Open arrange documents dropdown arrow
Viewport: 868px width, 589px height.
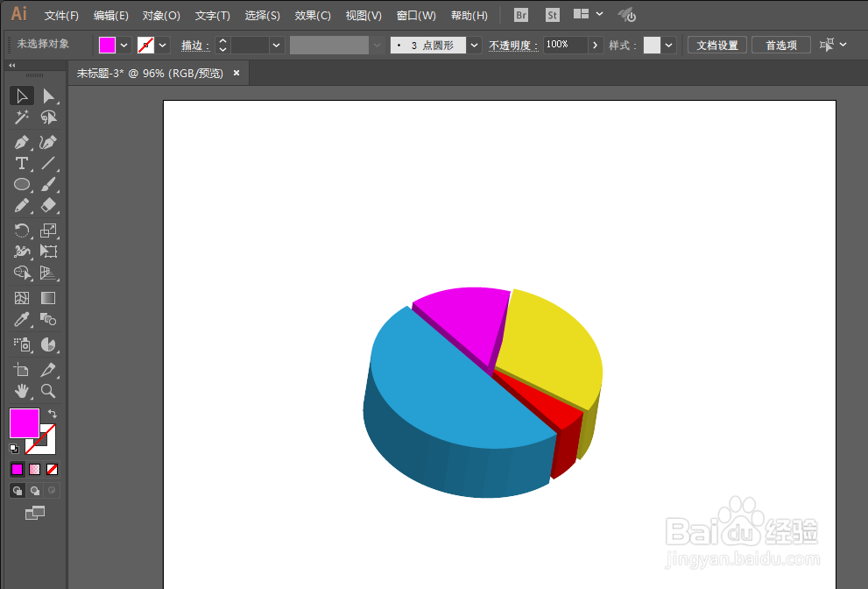[599, 14]
